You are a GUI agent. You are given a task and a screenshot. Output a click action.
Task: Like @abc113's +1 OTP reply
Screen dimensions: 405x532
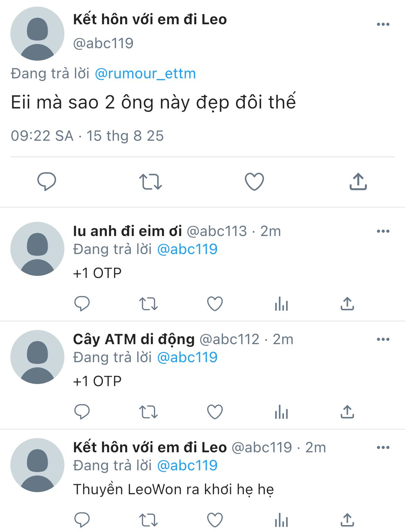tap(215, 304)
